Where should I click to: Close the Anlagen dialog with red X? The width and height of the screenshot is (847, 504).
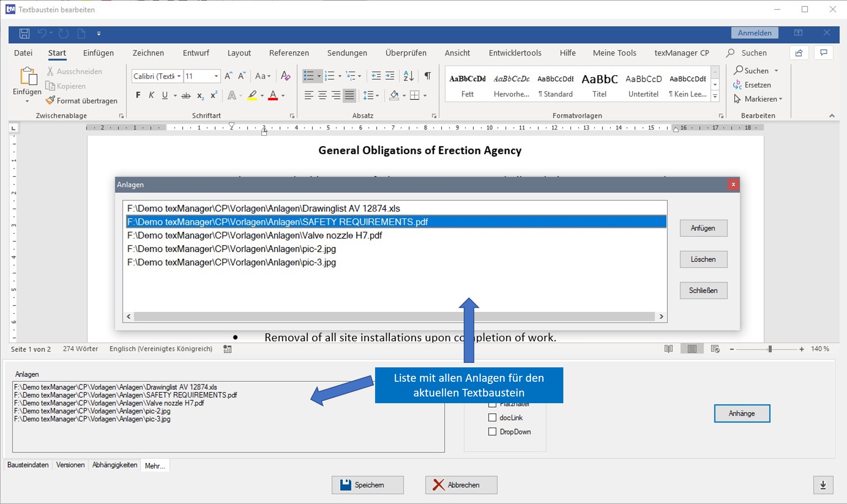[x=733, y=185]
